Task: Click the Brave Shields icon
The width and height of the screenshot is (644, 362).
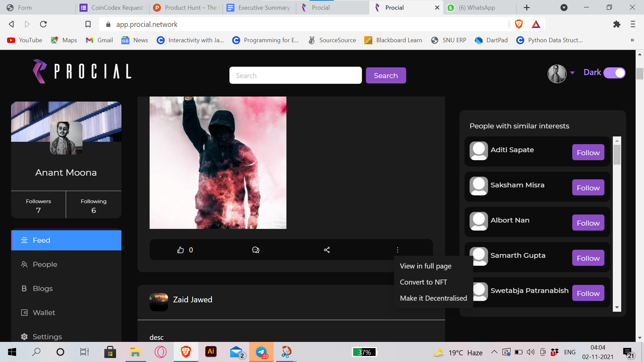Action: click(519, 24)
